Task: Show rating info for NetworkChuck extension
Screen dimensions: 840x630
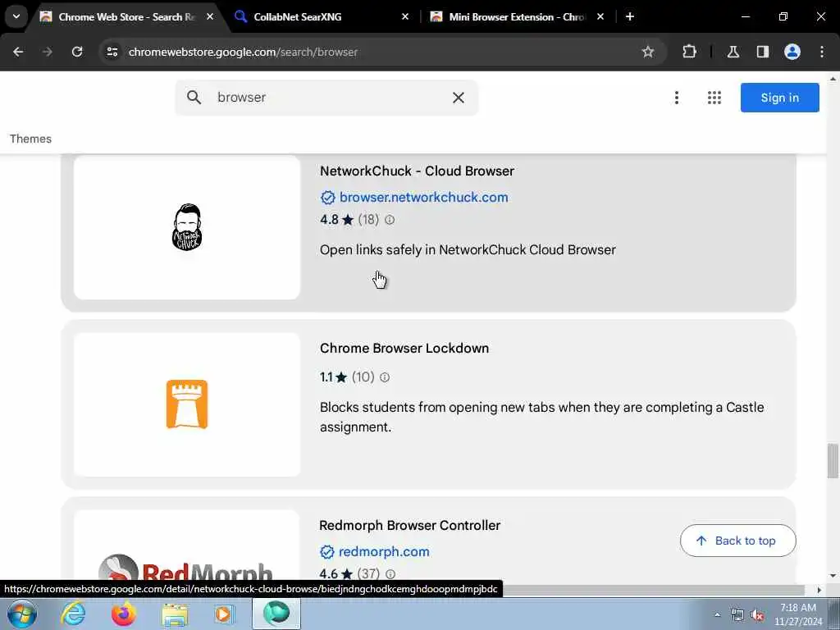Action: (x=390, y=220)
